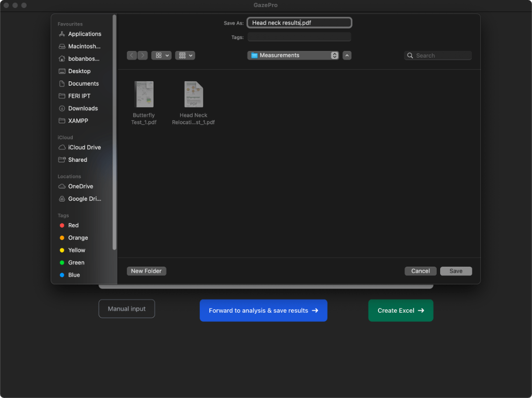This screenshot has width=532, height=398.
Task: Select the Red tag
Action: tap(69, 226)
